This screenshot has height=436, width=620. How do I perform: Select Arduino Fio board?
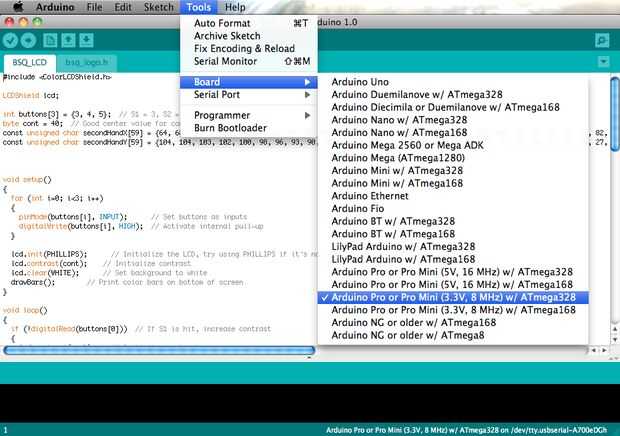[x=453, y=208]
